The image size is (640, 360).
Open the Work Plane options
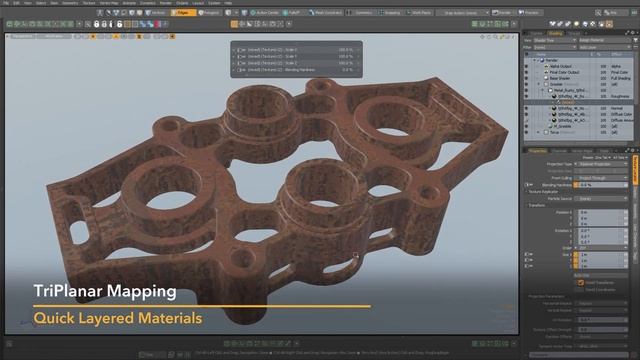click(x=419, y=13)
